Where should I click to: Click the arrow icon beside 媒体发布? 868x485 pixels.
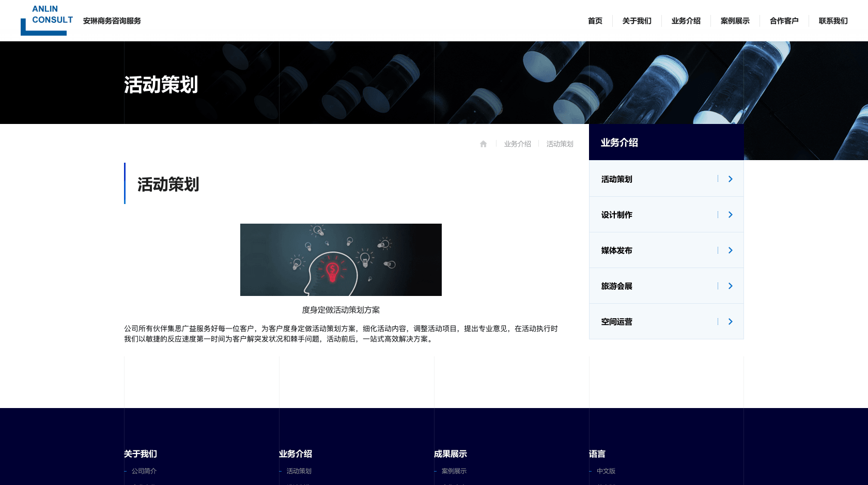pyautogui.click(x=730, y=250)
